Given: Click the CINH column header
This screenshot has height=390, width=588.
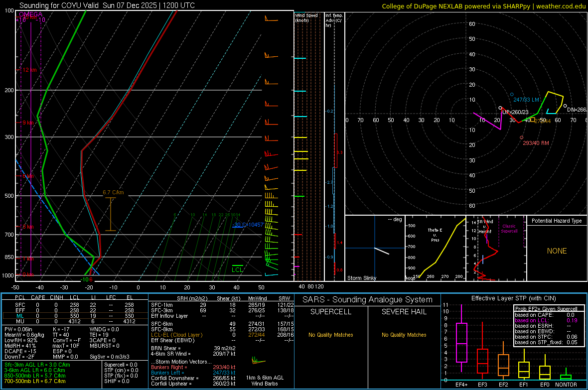Looking at the screenshot, I should click(57, 297).
